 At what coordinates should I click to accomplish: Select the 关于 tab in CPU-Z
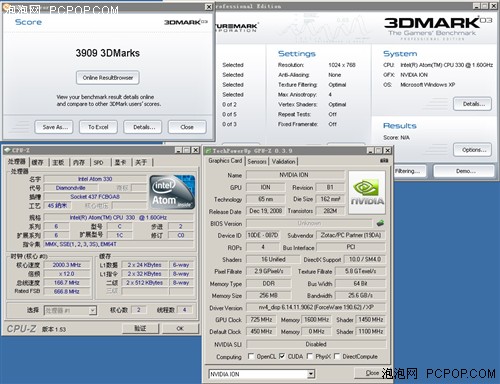141,162
